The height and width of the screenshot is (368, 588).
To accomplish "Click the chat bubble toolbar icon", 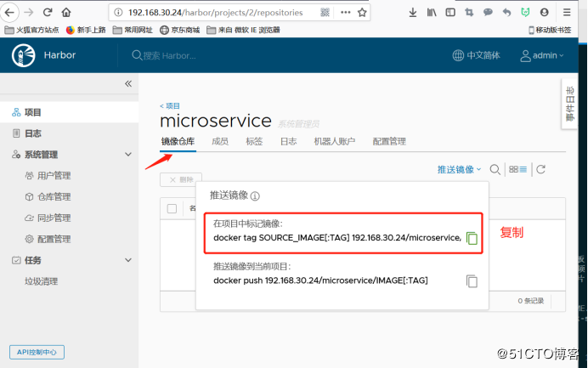I will (488, 13).
